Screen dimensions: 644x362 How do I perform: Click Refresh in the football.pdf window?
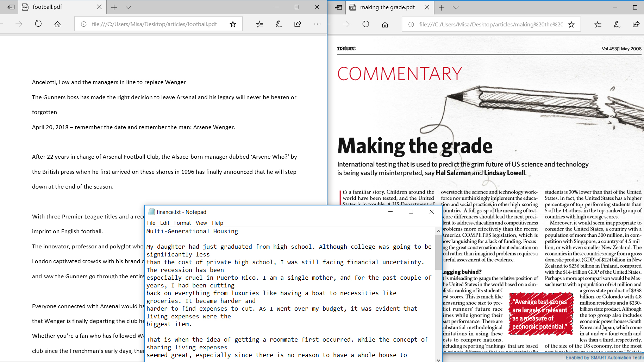(38, 24)
